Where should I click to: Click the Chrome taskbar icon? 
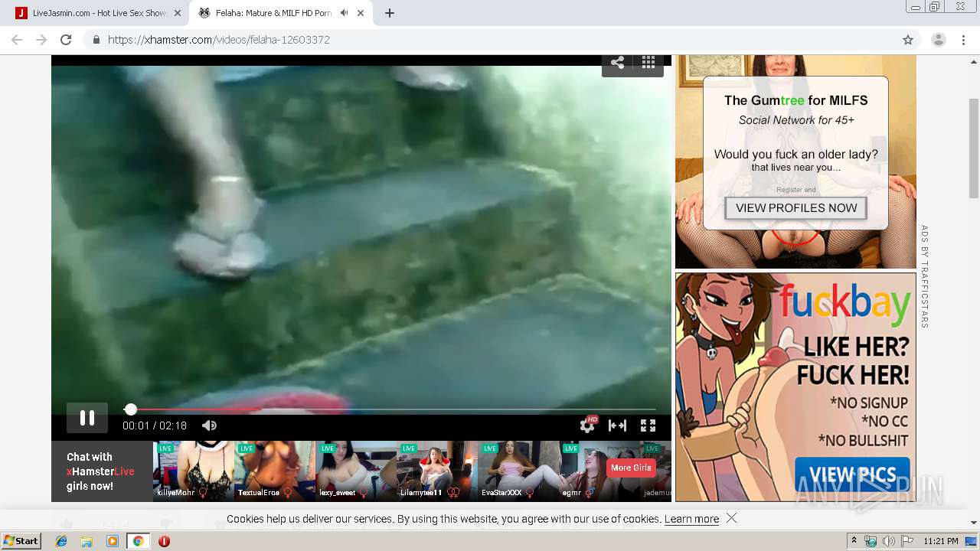click(x=138, y=541)
